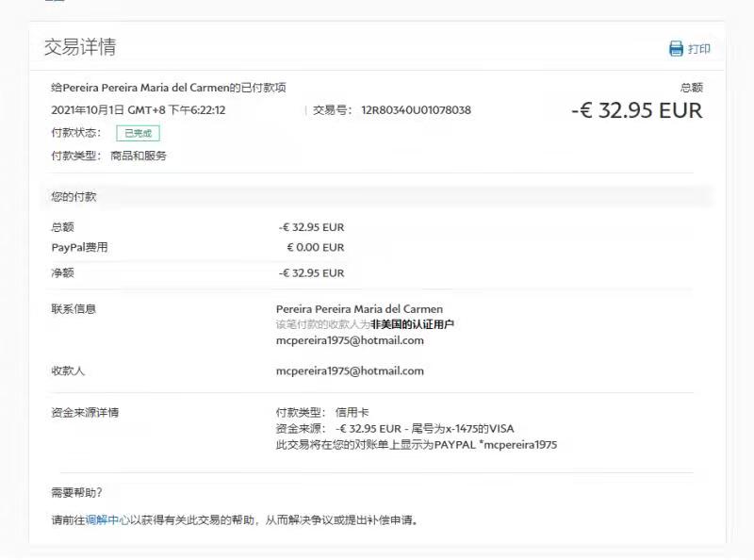
Task: Click the large total -€ 32.95 EUR
Action: pyautogui.click(x=636, y=110)
